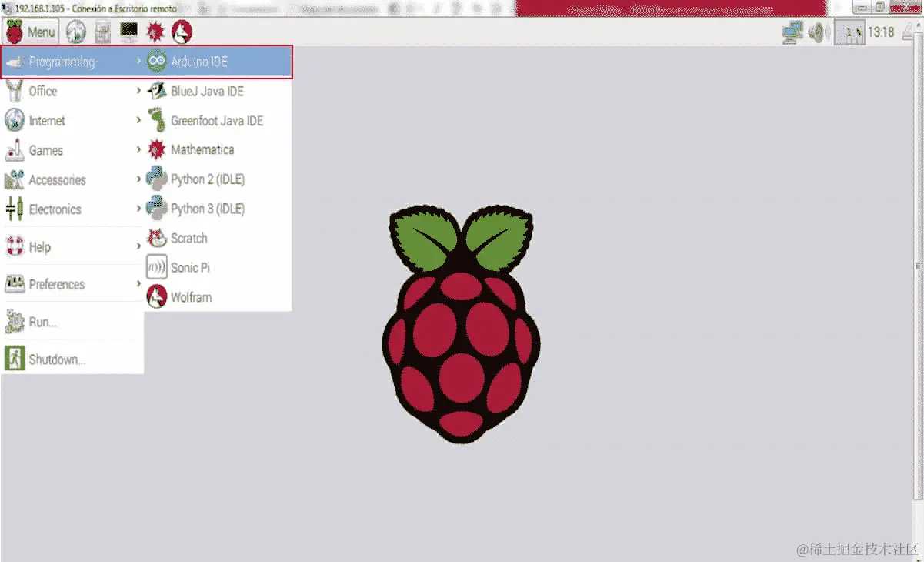Launch Wolfram from the top panel

(x=182, y=32)
